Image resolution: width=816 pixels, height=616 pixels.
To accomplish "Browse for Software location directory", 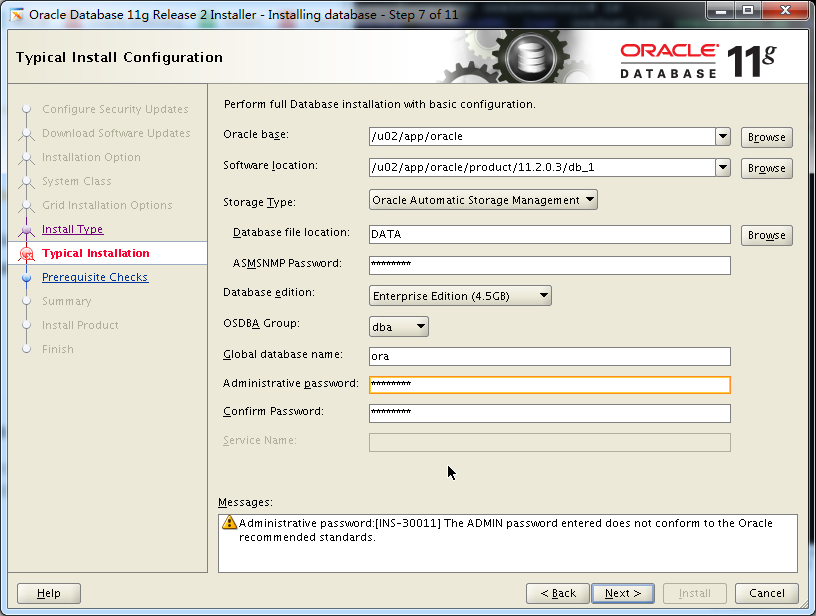I will pyautogui.click(x=767, y=168).
